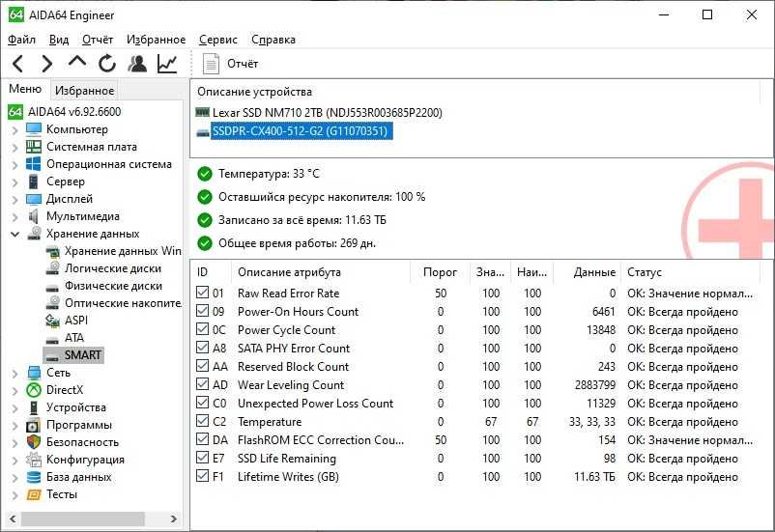The height and width of the screenshot is (532, 775).
Task: Click the Хранение данных drive icon
Action: (x=34, y=233)
